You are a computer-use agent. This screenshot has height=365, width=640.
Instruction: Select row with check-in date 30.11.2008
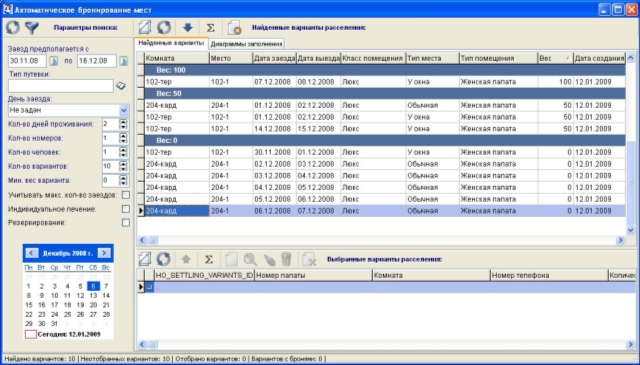tap(385, 152)
